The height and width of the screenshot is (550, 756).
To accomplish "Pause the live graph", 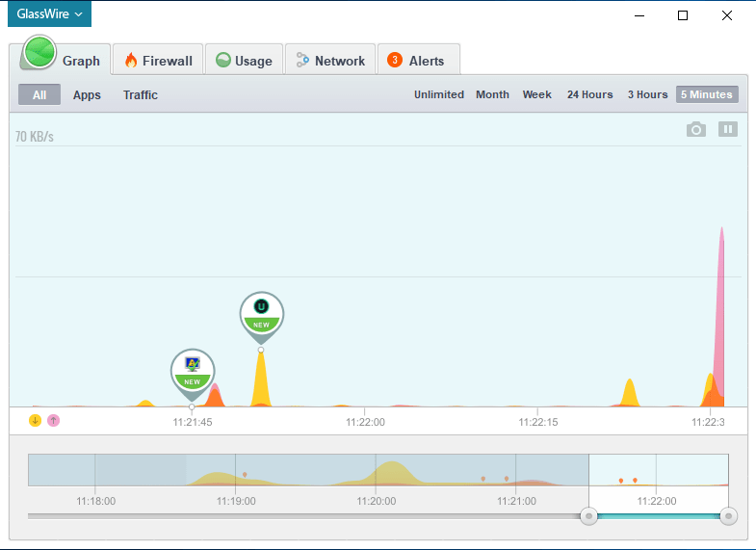I will point(728,129).
